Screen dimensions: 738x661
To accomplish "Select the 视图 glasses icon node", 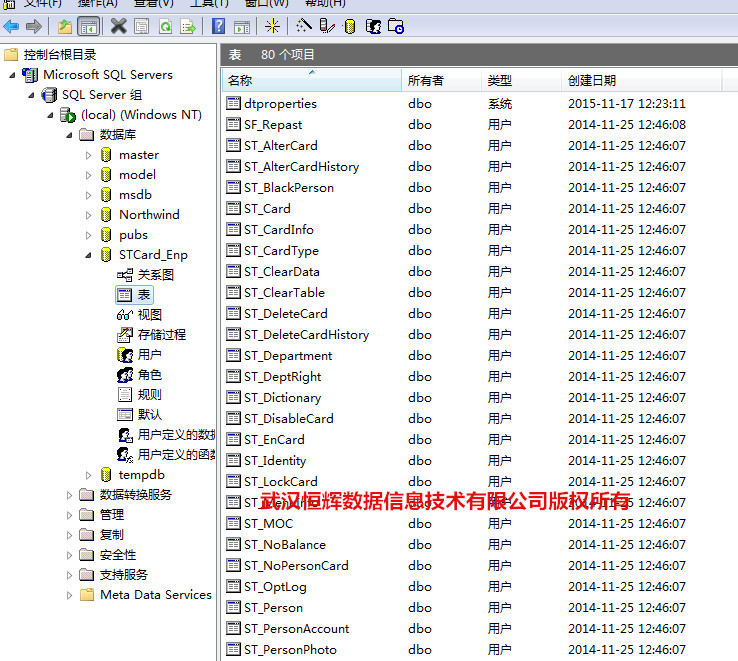I will click(124, 314).
